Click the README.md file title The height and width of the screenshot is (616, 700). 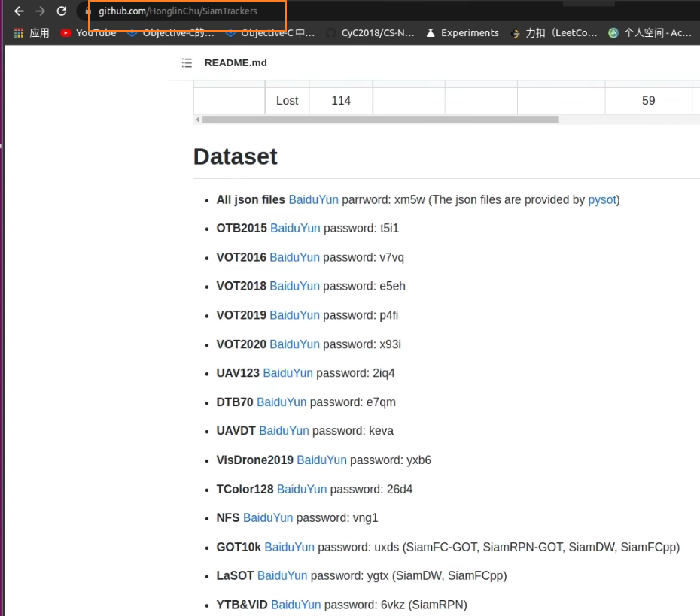point(236,63)
